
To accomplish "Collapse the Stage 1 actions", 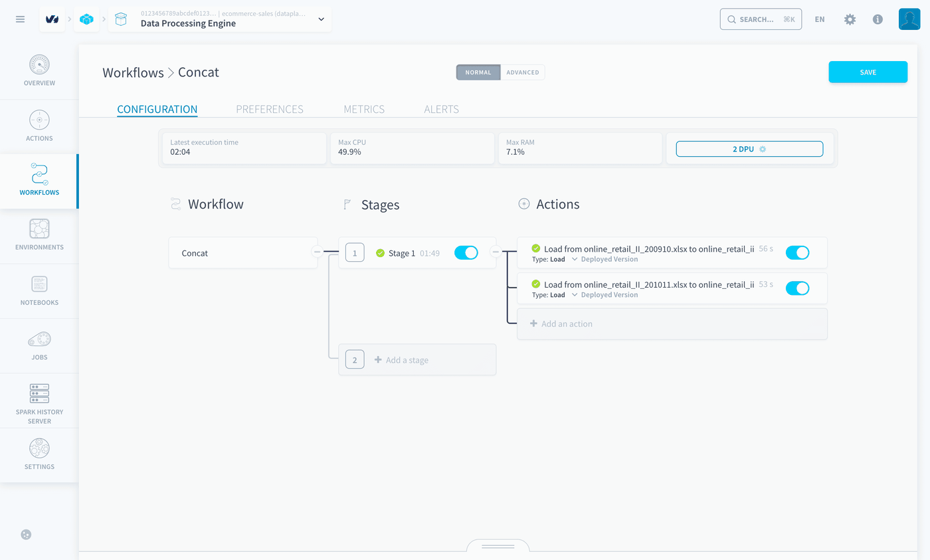I will point(496,252).
